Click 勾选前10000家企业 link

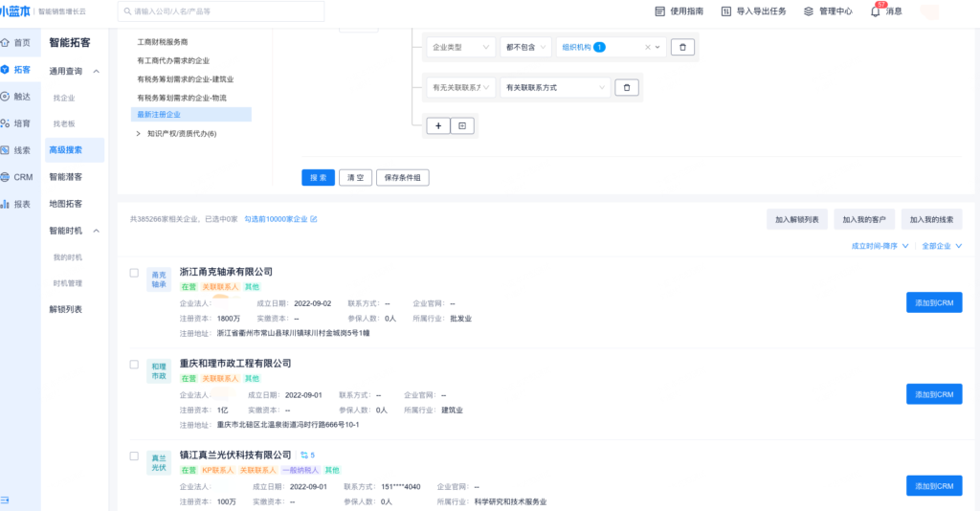tap(280, 219)
